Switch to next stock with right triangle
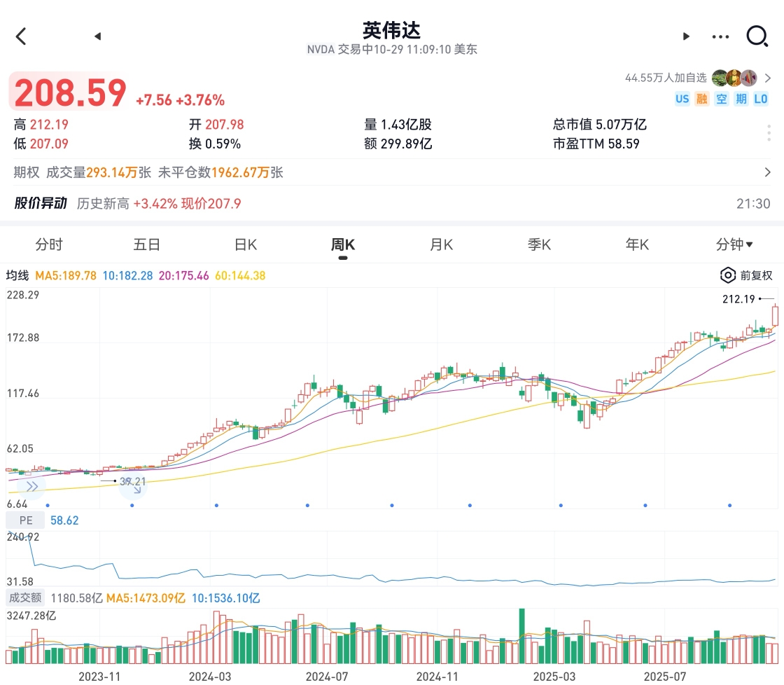Image resolution: width=784 pixels, height=685 pixels. tap(686, 36)
